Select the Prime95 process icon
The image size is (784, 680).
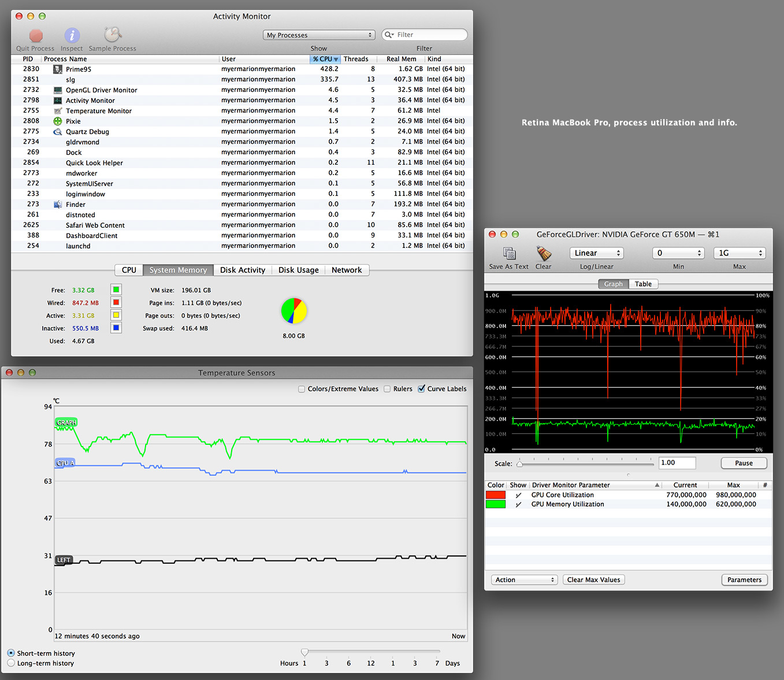click(58, 69)
